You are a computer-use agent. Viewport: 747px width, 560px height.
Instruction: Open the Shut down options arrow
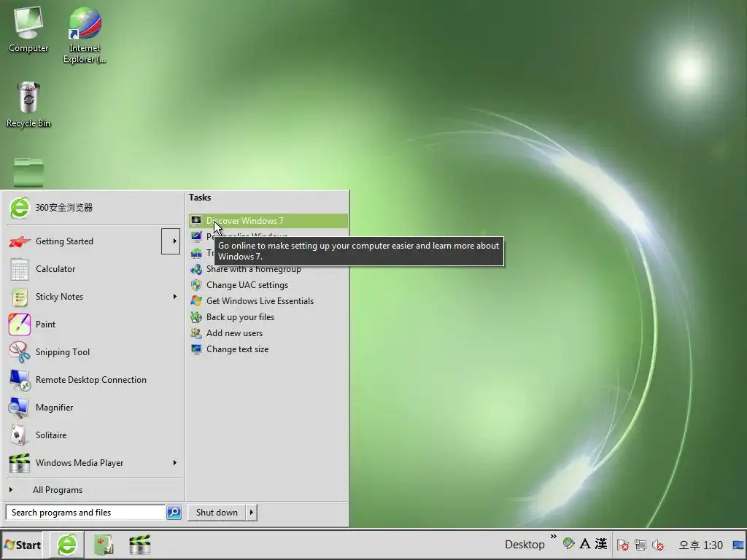[x=251, y=513]
